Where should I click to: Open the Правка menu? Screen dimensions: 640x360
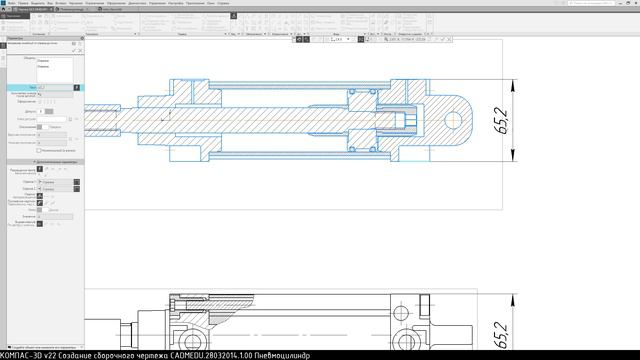(23, 3)
